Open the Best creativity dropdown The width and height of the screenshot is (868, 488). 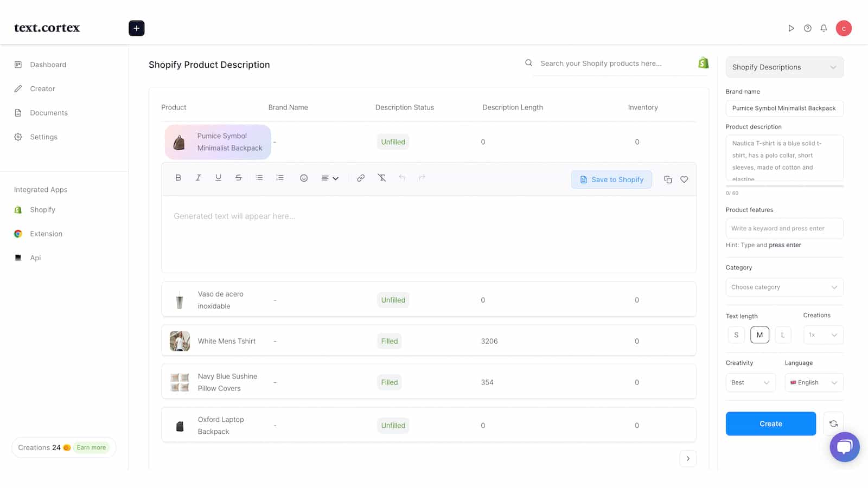(750, 382)
